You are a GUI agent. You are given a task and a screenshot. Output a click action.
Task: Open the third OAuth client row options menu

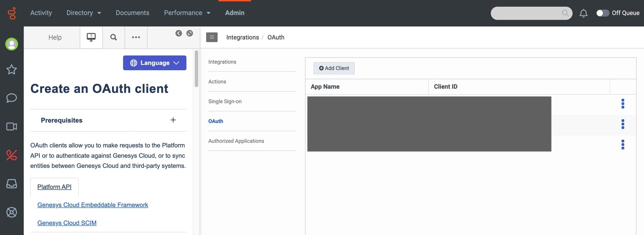623,144
